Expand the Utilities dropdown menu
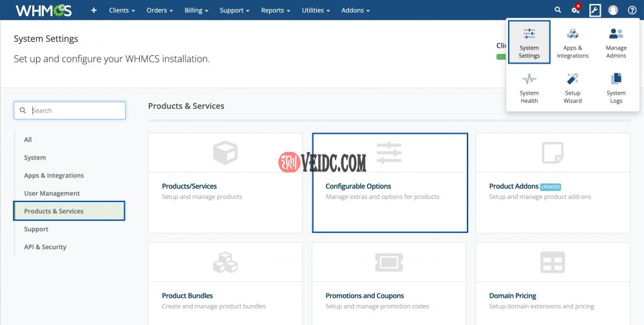This screenshot has height=325, width=644. [x=316, y=10]
